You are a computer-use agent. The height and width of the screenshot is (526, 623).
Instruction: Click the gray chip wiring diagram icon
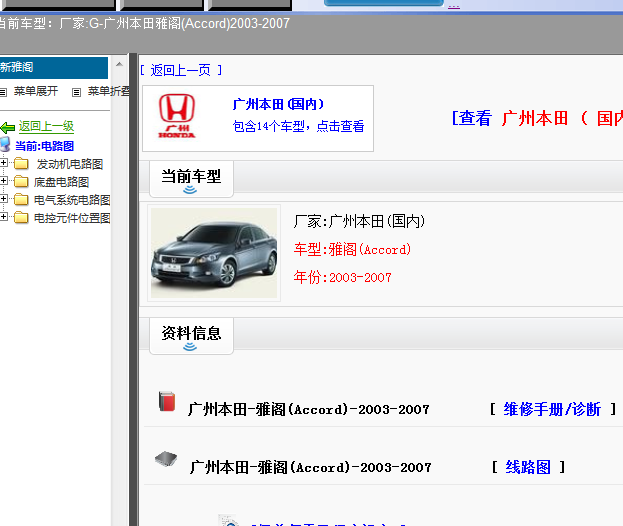(166, 459)
